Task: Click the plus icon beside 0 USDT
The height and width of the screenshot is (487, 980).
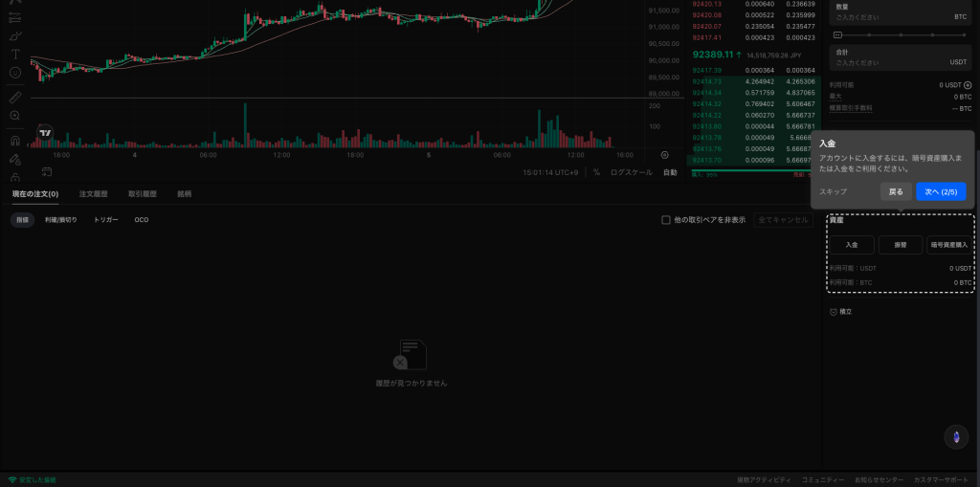Action: [x=968, y=85]
